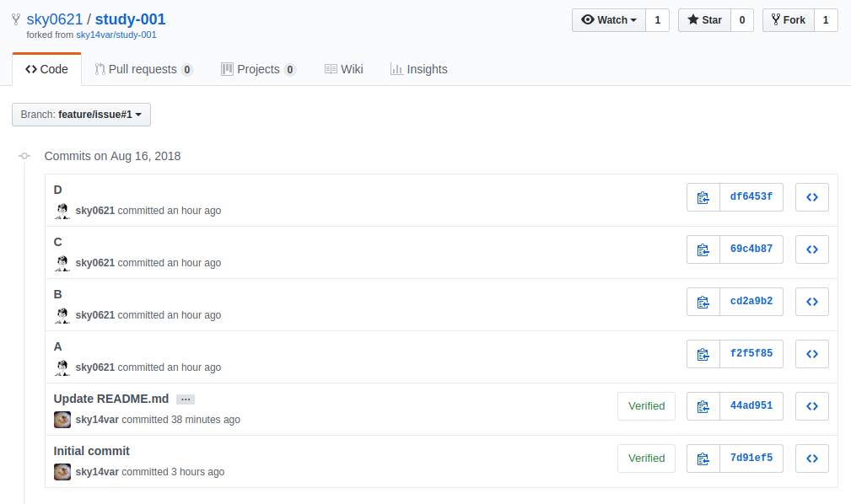
Task: Click sky0621 avatar on commit A
Action: 62,367
